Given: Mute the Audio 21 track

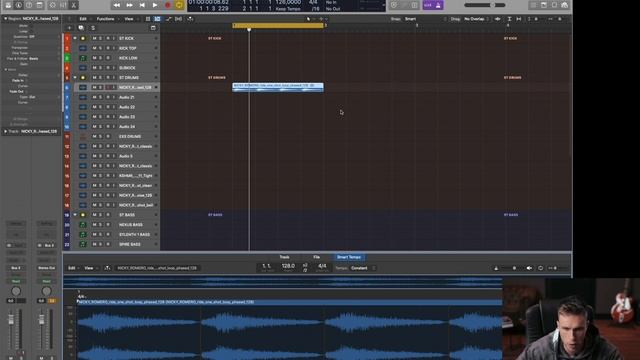Looking at the screenshot, I should 94,97.
